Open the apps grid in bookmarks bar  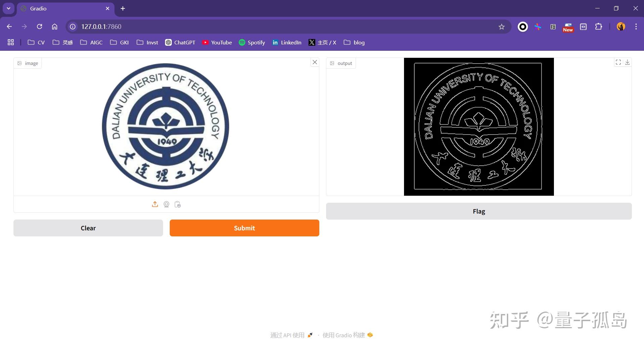click(11, 42)
